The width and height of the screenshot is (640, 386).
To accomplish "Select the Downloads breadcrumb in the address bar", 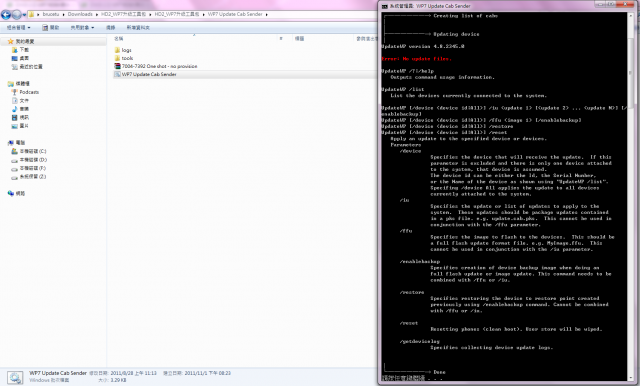I will [80, 14].
